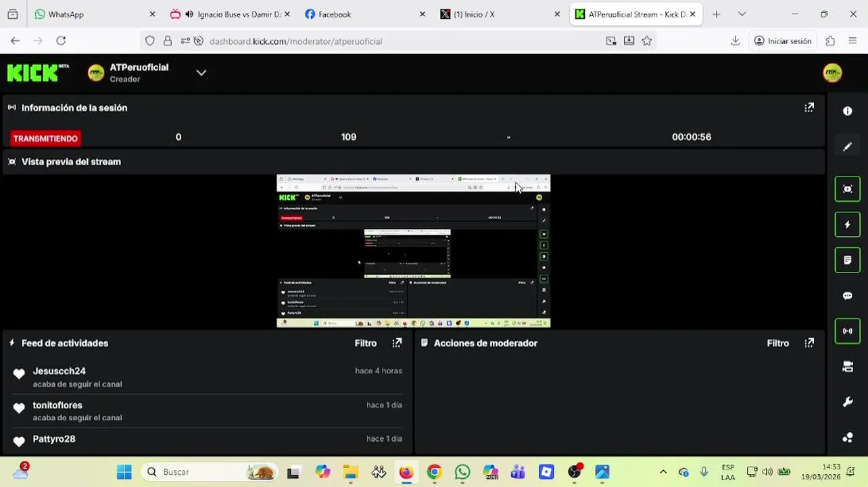The height and width of the screenshot is (487, 868).
Task: Open the browser downloads arrow icon
Action: 736,41
